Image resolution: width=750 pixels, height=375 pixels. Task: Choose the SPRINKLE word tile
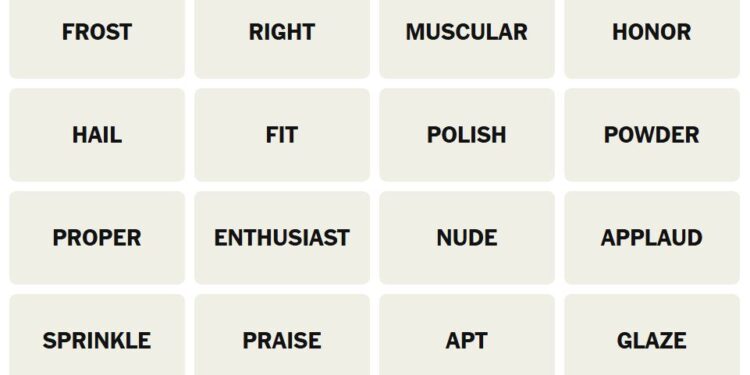97,335
